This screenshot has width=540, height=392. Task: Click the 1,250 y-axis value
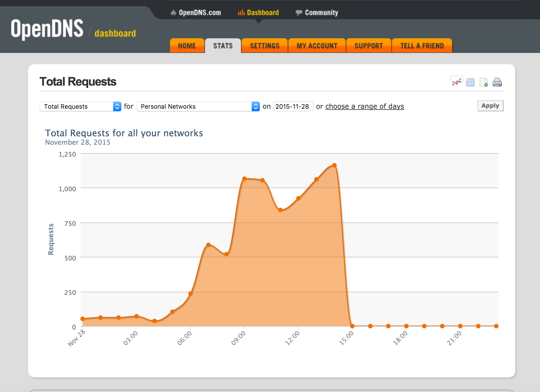[x=67, y=154]
